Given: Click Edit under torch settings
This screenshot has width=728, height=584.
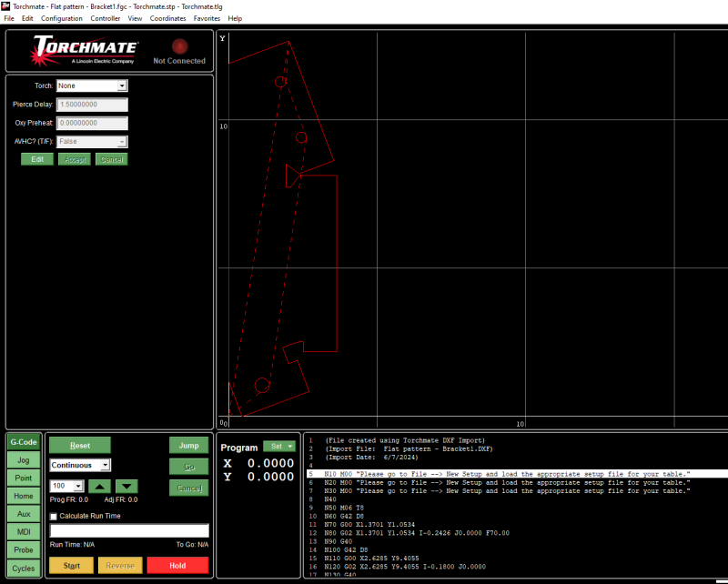Looking at the screenshot, I should point(37,159).
